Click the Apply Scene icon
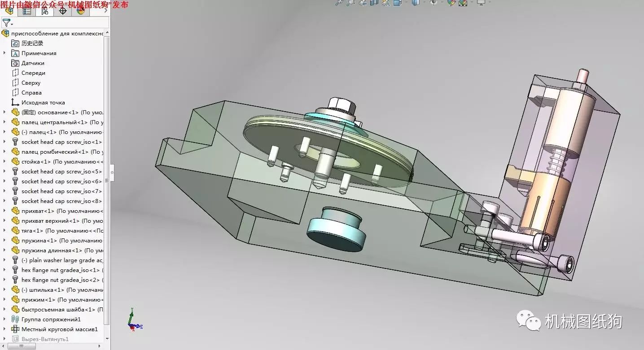644x350 pixels. pos(463,3)
